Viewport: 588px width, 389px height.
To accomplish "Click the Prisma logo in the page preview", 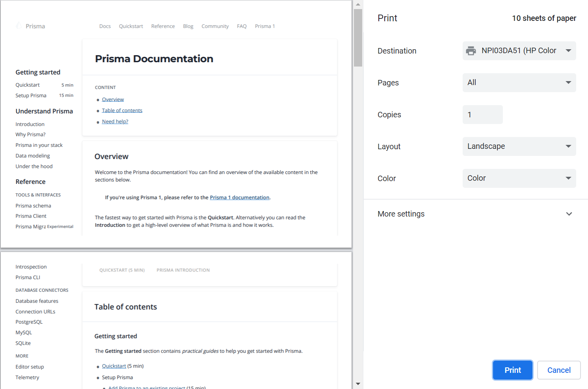I will click(30, 26).
